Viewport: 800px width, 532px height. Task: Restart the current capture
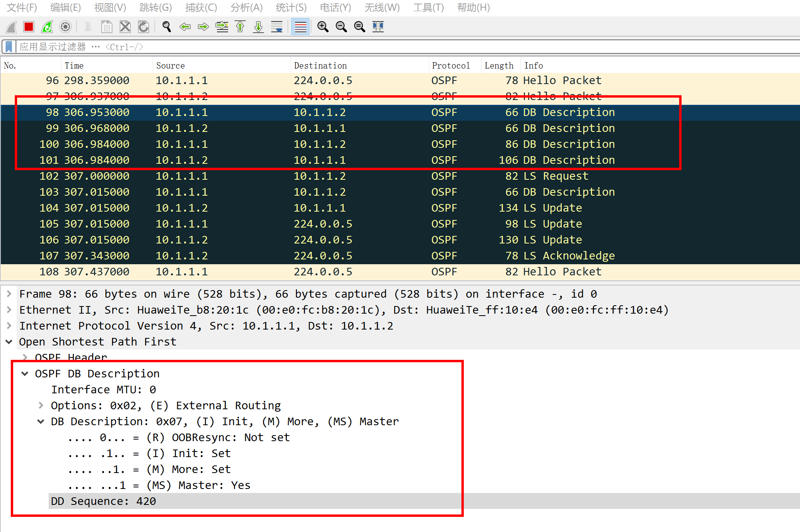(47, 27)
